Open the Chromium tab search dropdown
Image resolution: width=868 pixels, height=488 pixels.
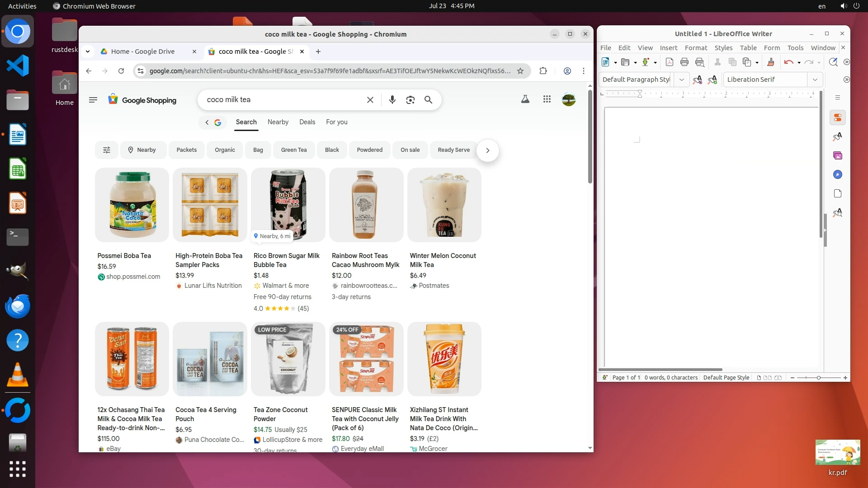click(88, 52)
